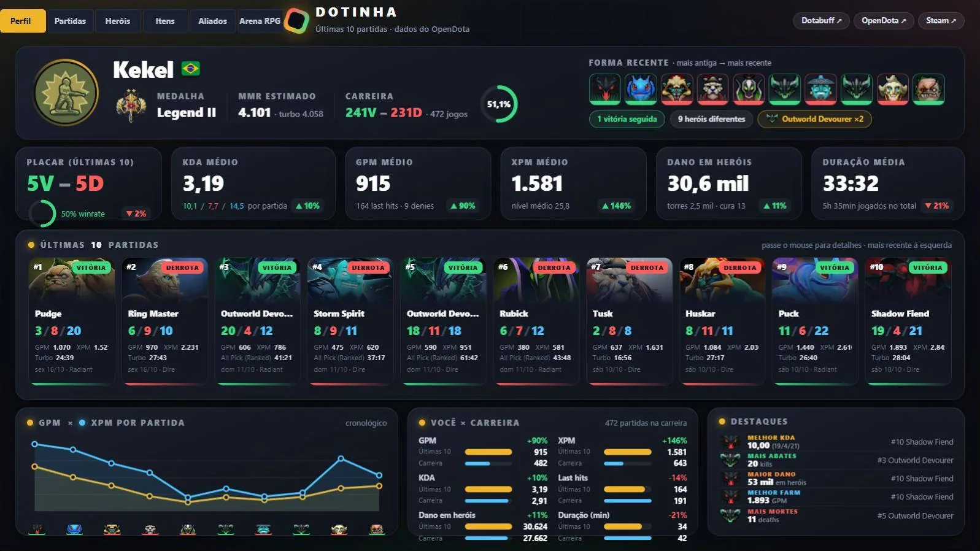Open the Arena RPG tab
980x551 pixels.
click(260, 21)
